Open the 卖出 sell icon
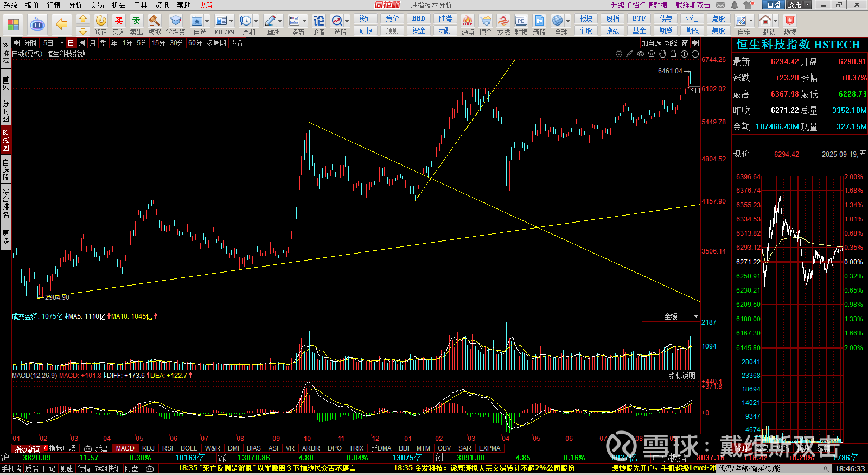 pos(137,21)
